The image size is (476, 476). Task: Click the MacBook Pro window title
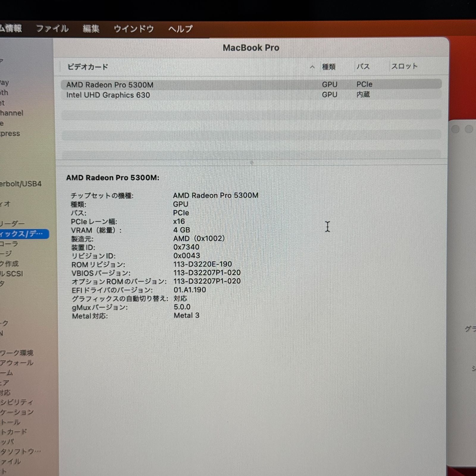point(251,48)
